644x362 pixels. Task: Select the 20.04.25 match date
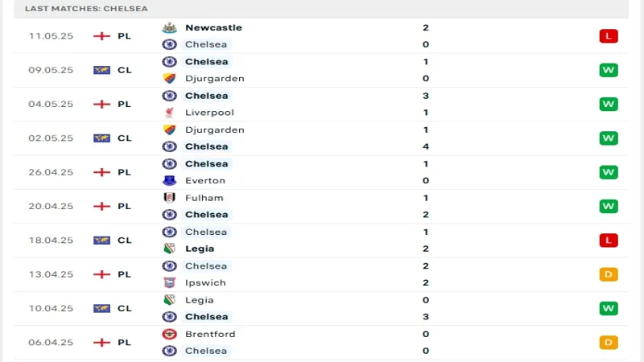[51, 206]
